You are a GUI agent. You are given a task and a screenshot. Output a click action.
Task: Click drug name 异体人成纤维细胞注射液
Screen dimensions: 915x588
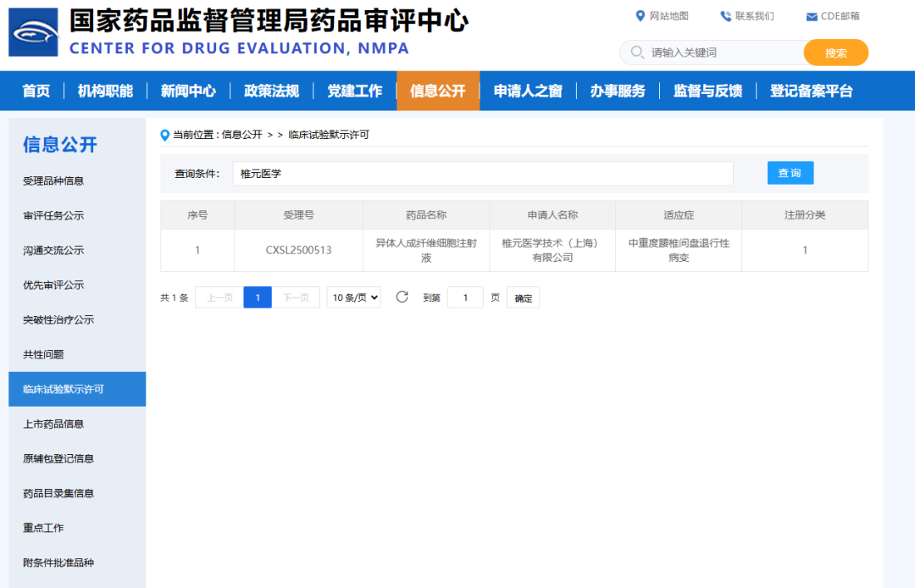click(426, 250)
